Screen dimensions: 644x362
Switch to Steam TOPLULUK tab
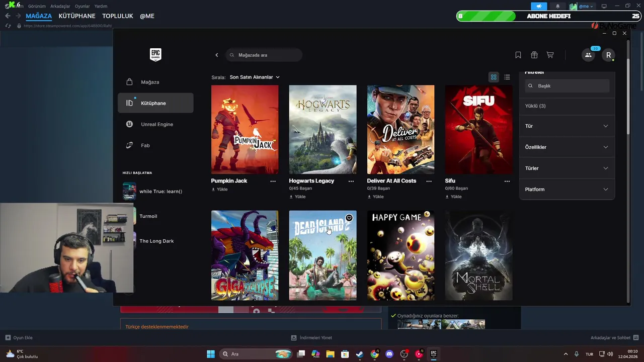[x=118, y=16]
